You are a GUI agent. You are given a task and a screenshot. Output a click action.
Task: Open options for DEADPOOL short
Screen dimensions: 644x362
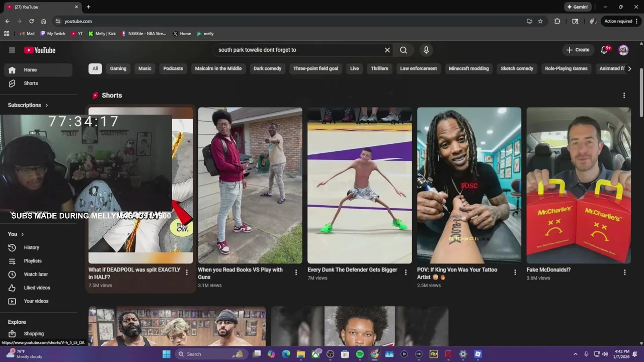pos(187,273)
